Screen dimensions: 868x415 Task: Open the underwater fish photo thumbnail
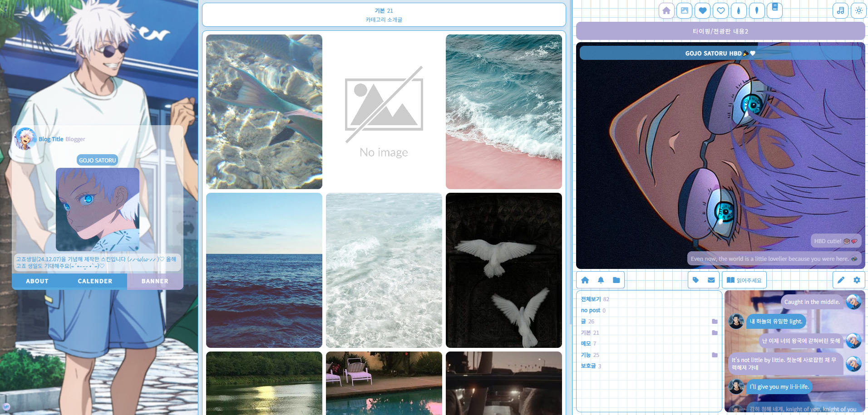[x=264, y=112]
